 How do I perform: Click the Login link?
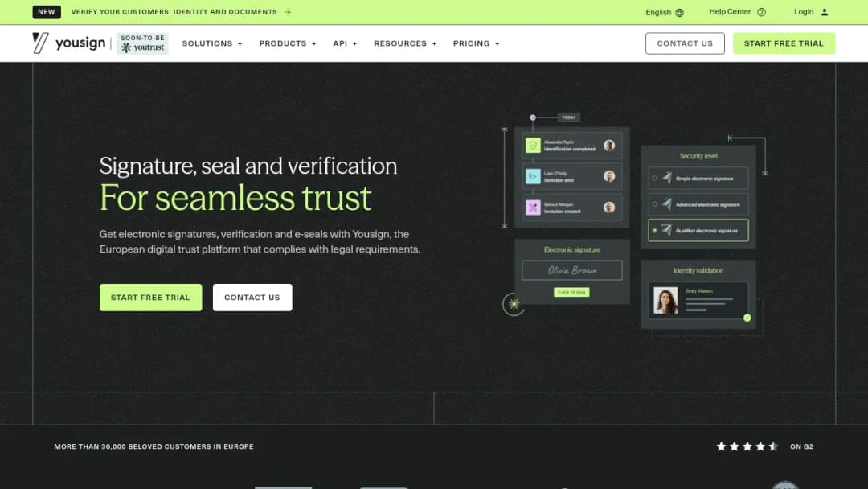click(x=811, y=12)
